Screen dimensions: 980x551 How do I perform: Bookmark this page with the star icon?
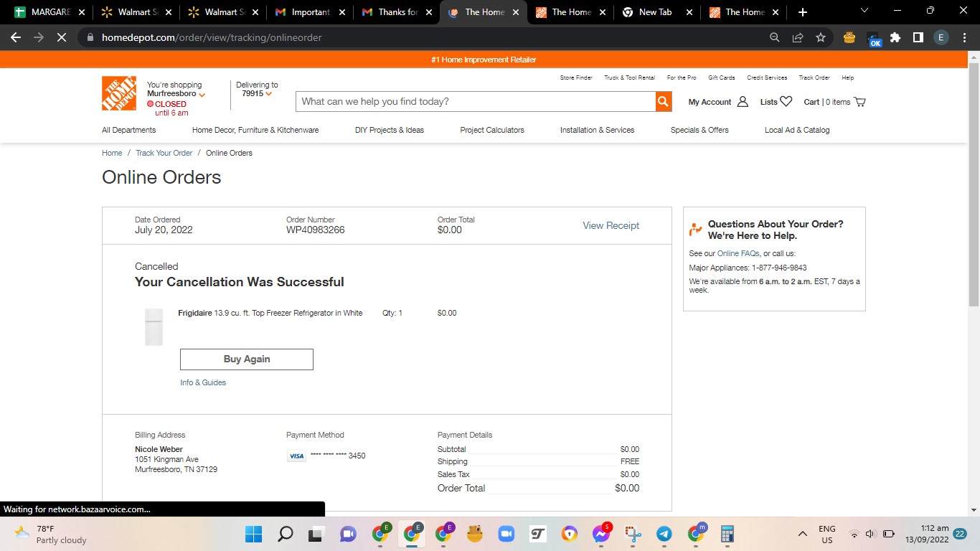[x=821, y=37]
